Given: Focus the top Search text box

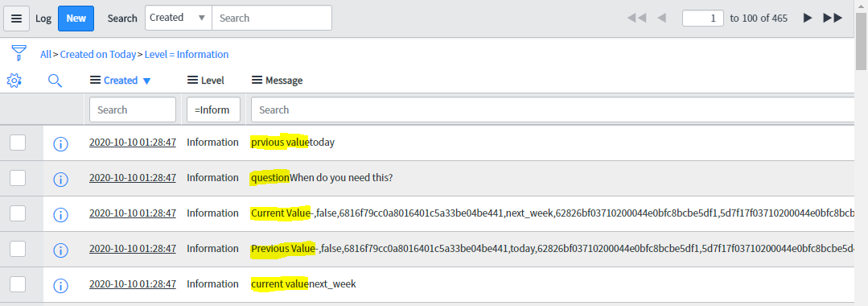Looking at the screenshot, I should [x=272, y=18].
